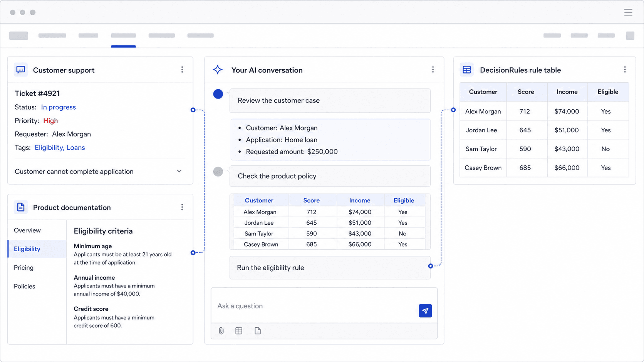Click the In progress status link
The width and height of the screenshot is (644, 362).
coord(59,107)
